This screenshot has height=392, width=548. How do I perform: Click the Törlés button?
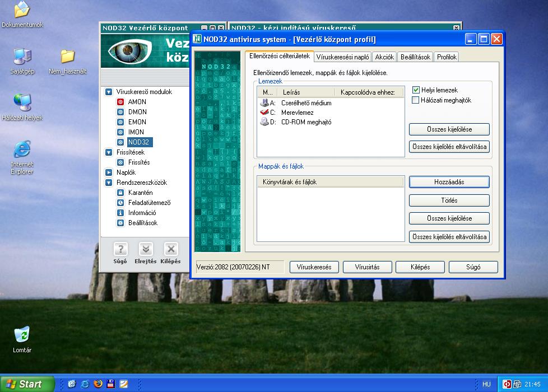pos(449,200)
